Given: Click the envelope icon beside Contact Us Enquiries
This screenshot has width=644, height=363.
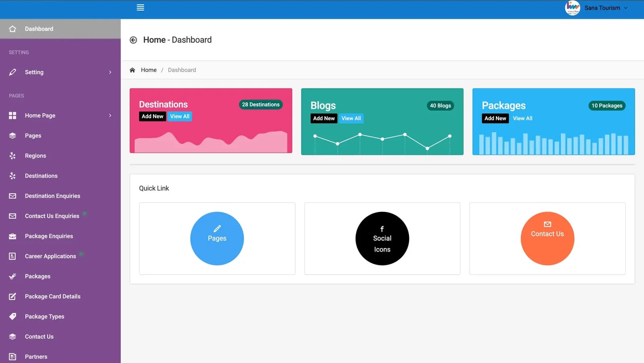Looking at the screenshot, I should tap(12, 216).
